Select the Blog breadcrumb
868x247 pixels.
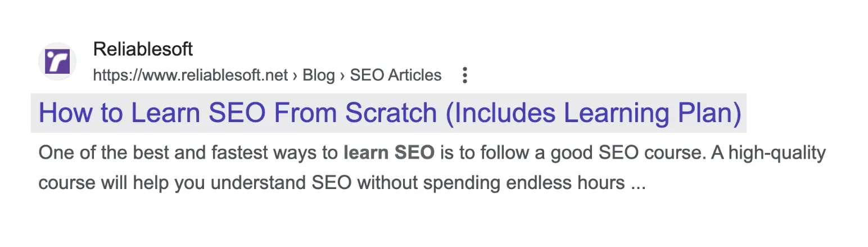coord(318,75)
